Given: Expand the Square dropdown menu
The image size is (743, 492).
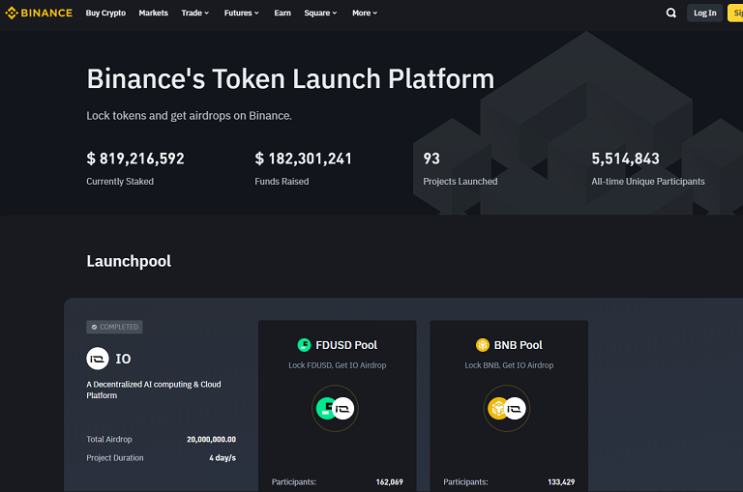Looking at the screenshot, I should click(x=321, y=13).
